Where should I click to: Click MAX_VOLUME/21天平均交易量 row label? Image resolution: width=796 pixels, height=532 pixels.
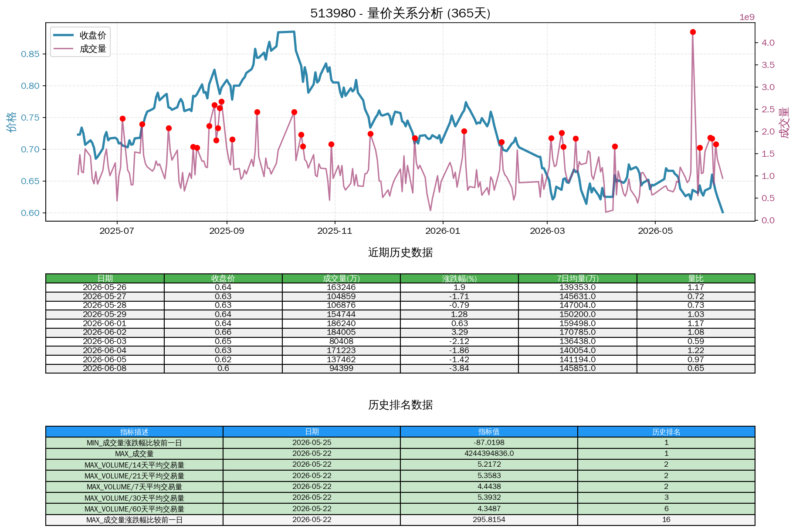134,476
